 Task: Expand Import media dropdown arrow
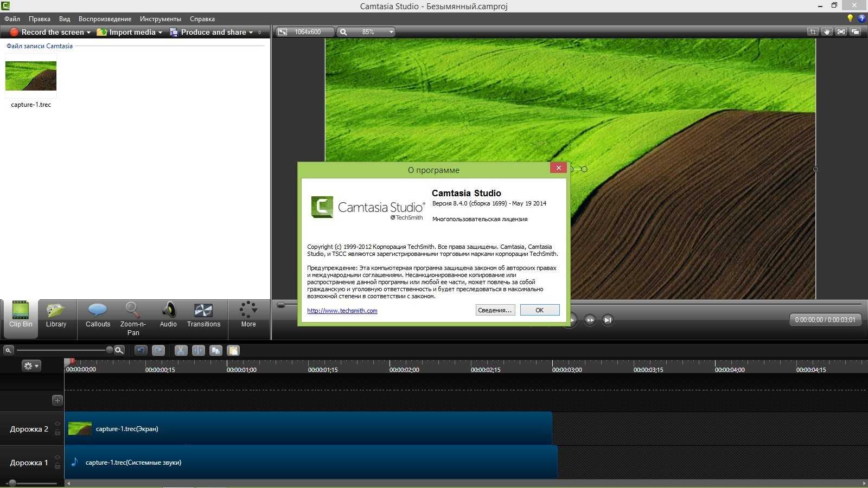tap(160, 33)
